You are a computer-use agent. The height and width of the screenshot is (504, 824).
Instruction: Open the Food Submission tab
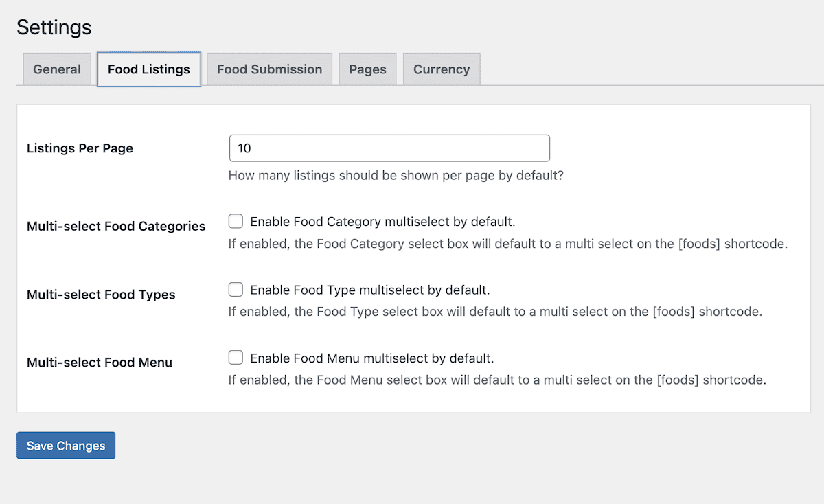[269, 69]
